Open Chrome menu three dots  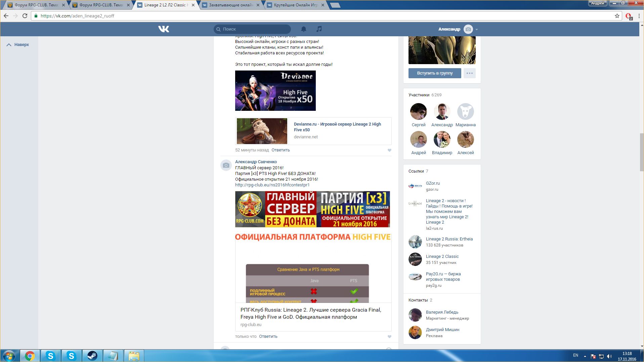[x=639, y=16]
